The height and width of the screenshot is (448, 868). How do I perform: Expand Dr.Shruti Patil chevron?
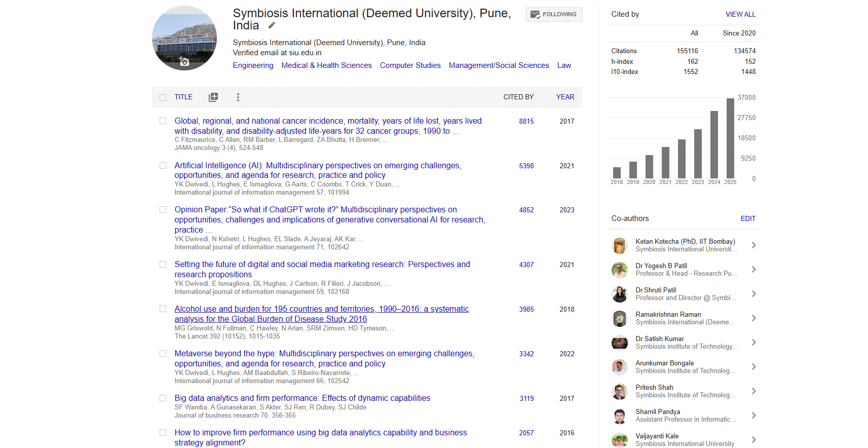pos(753,294)
